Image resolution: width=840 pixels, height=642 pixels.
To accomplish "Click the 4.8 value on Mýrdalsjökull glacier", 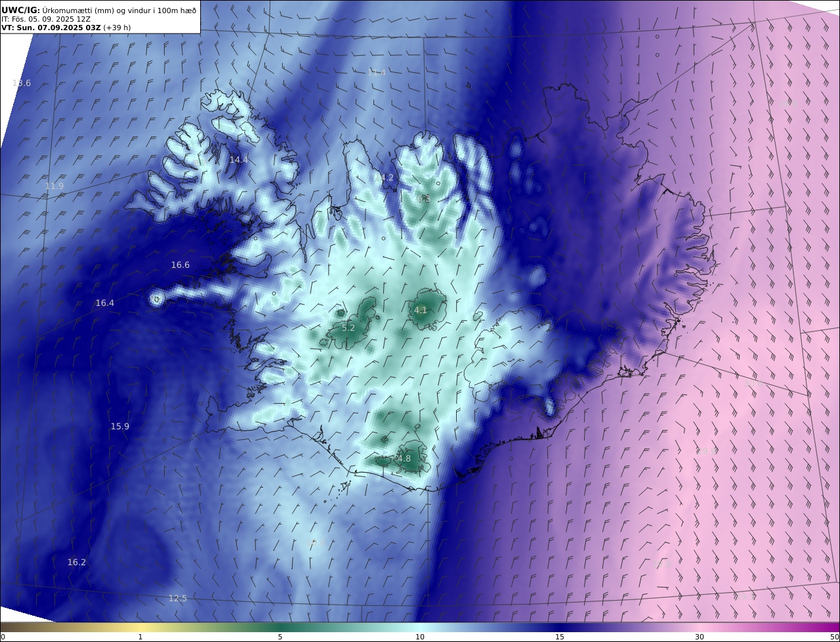I will [x=404, y=459].
